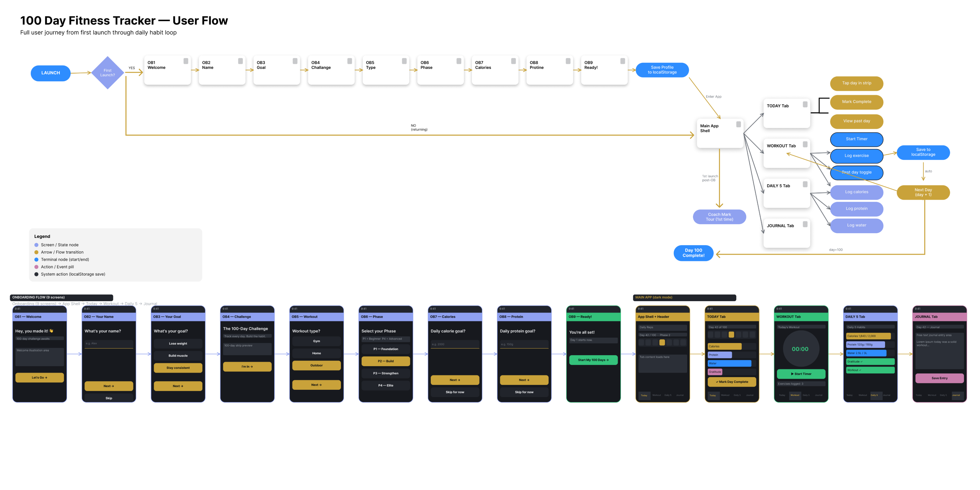Image resolution: width=980 pixels, height=490 pixels.
Task: Click the Tap day in strip action pill
Action: [x=857, y=83]
